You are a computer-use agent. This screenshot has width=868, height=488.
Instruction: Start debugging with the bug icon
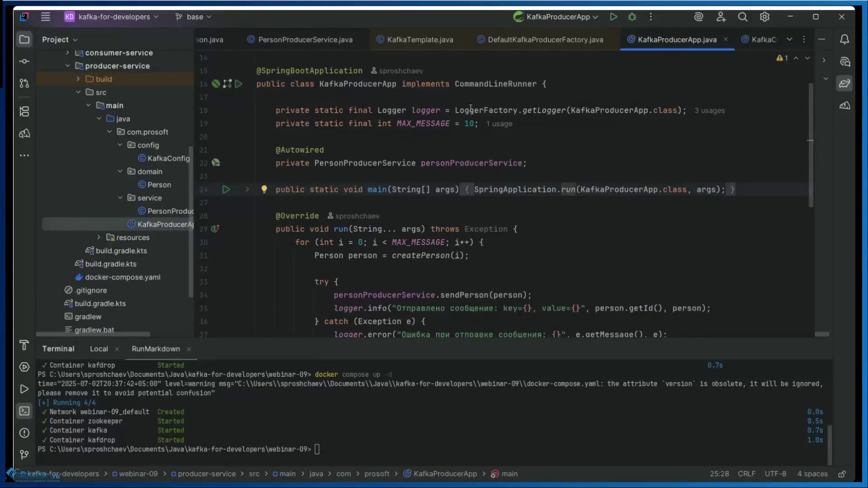click(x=632, y=17)
